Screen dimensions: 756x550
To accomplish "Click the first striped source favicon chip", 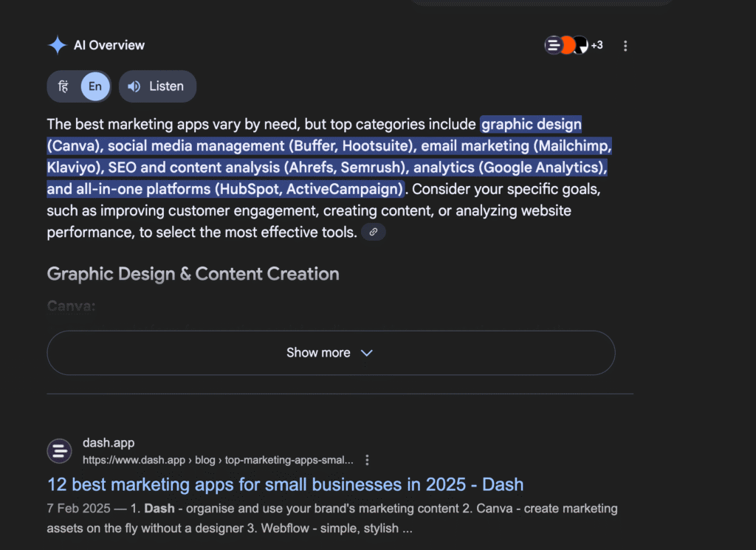I will (554, 45).
